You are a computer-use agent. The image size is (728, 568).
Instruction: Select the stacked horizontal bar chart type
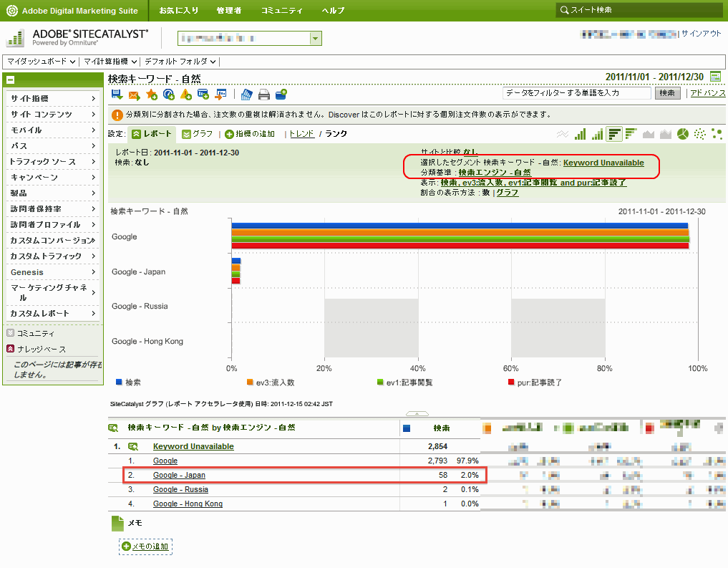(631, 134)
